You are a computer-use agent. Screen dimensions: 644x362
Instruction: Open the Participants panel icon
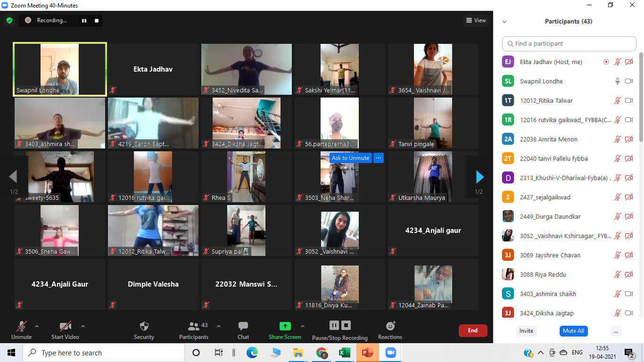[x=194, y=326]
